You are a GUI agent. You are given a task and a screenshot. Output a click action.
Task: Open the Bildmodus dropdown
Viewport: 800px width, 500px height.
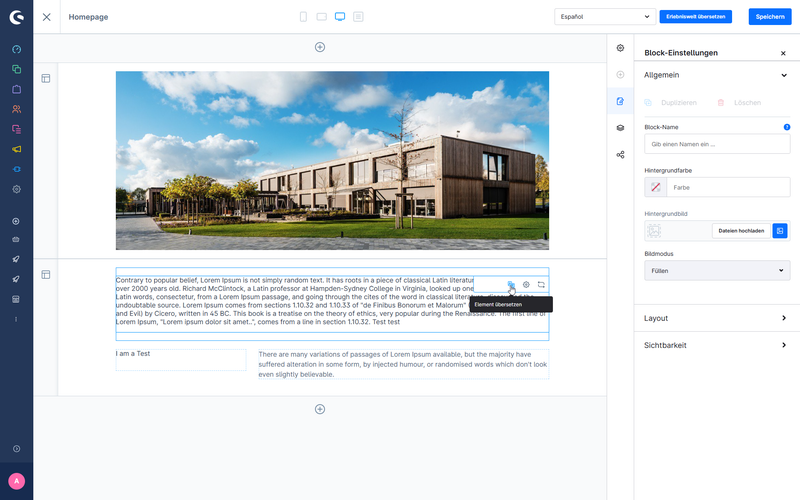(x=717, y=271)
